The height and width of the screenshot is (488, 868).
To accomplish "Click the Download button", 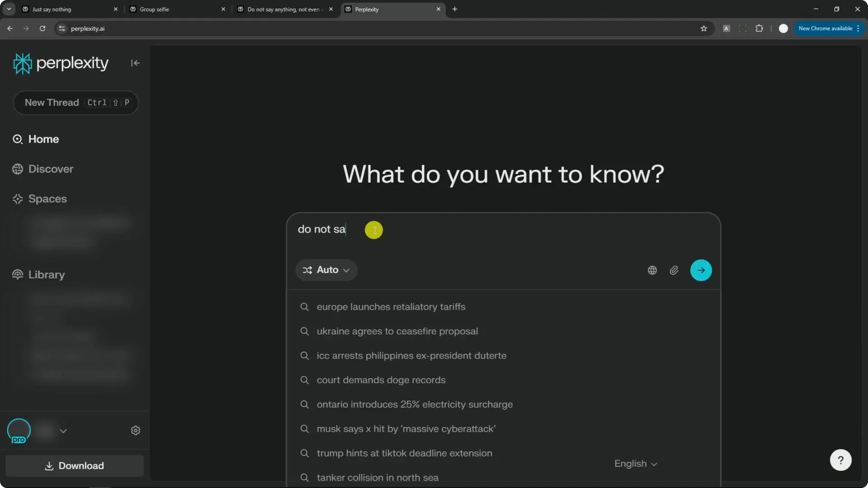I will click(x=75, y=466).
